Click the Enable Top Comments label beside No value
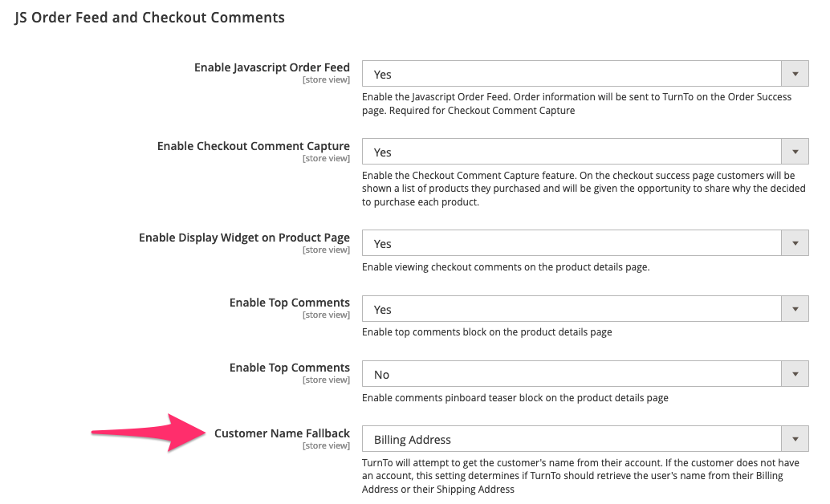 289,368
